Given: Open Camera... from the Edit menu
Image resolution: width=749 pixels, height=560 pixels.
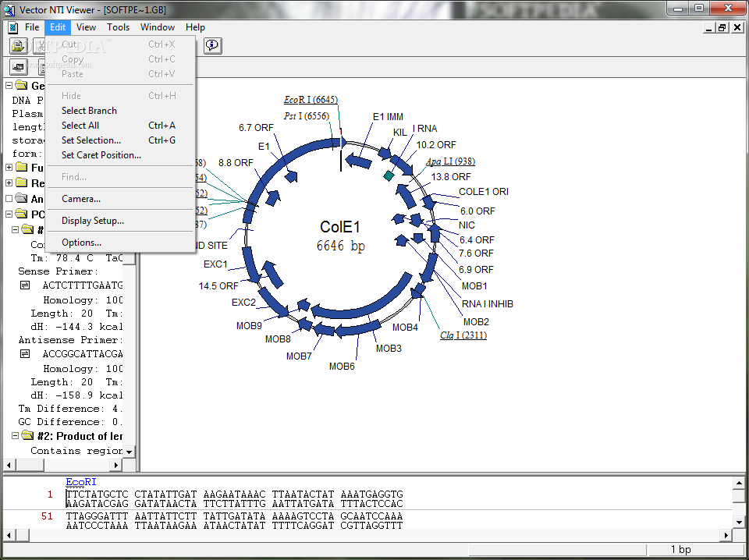Looking at the screenshot, I should coord(120,199).
